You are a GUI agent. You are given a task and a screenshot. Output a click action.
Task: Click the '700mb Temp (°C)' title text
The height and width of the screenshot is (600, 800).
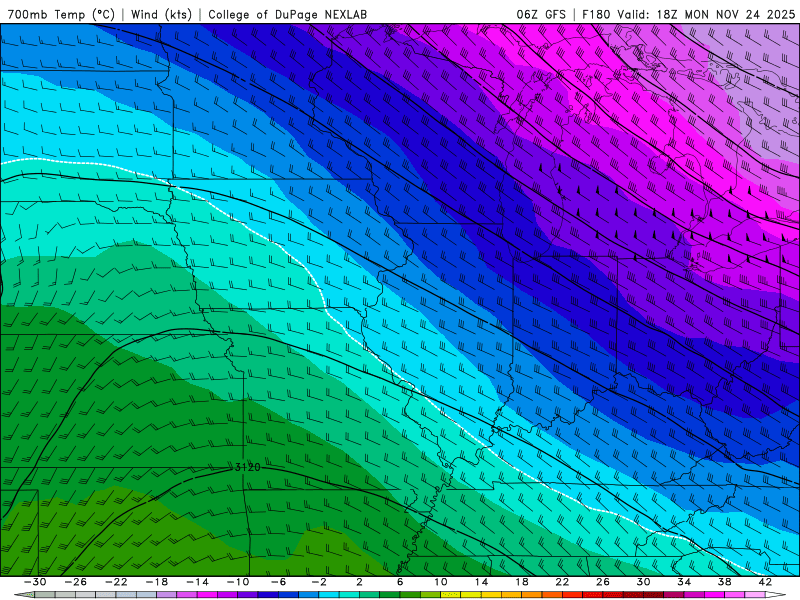coord(61,15)
